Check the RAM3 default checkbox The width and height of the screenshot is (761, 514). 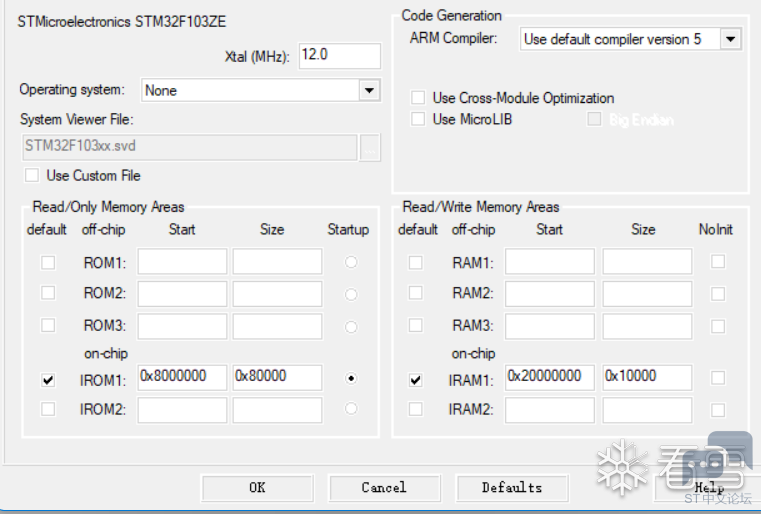coord(415,325)
